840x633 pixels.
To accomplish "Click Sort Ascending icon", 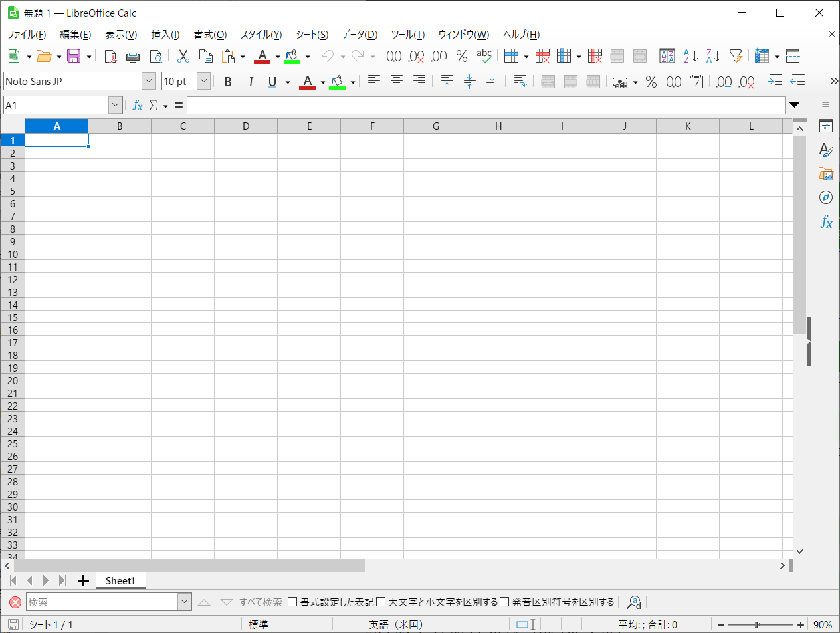I will 691,57.
